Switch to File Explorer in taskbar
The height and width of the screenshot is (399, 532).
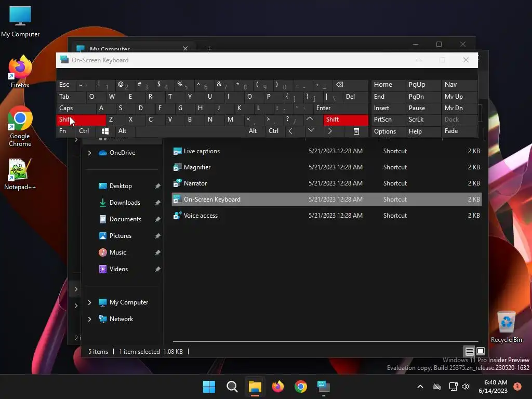pos(255,387)
